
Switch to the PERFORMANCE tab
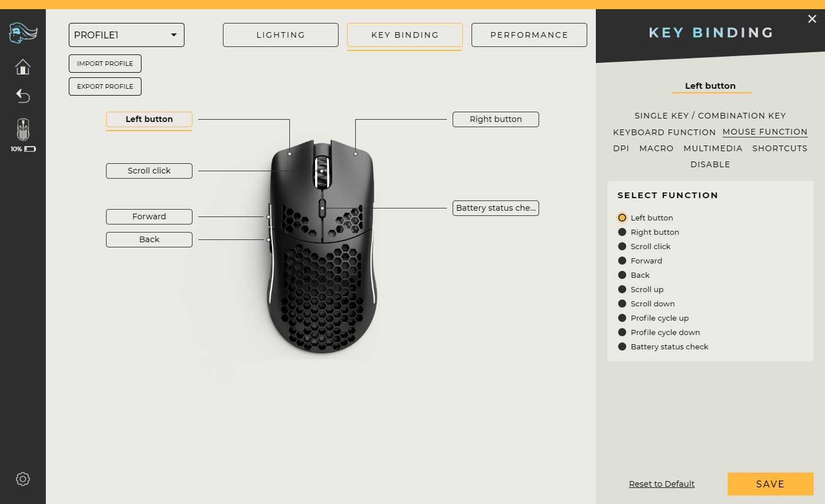pyautogui.click(x=529, y=35)
